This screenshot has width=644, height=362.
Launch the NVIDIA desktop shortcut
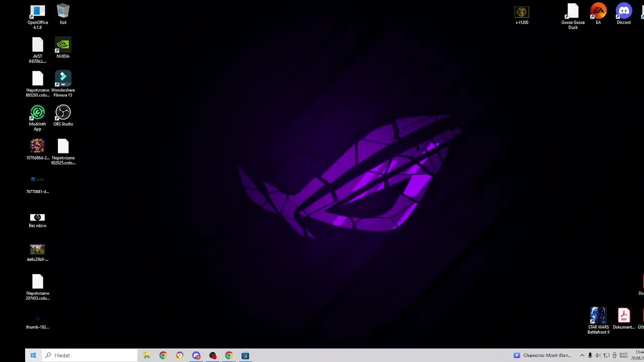[x=63, y=48]
